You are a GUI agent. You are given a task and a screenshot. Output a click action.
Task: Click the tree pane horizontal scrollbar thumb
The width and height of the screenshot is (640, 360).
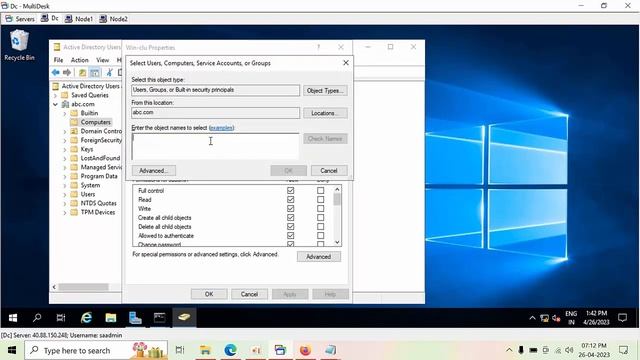click(83, 287)
